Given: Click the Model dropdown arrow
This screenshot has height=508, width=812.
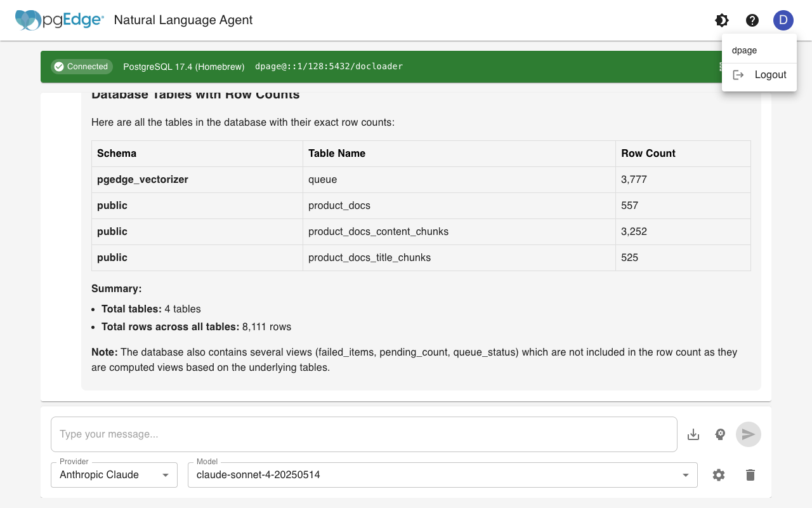Looking at the screenshot, I should click(x=685, y=475).
